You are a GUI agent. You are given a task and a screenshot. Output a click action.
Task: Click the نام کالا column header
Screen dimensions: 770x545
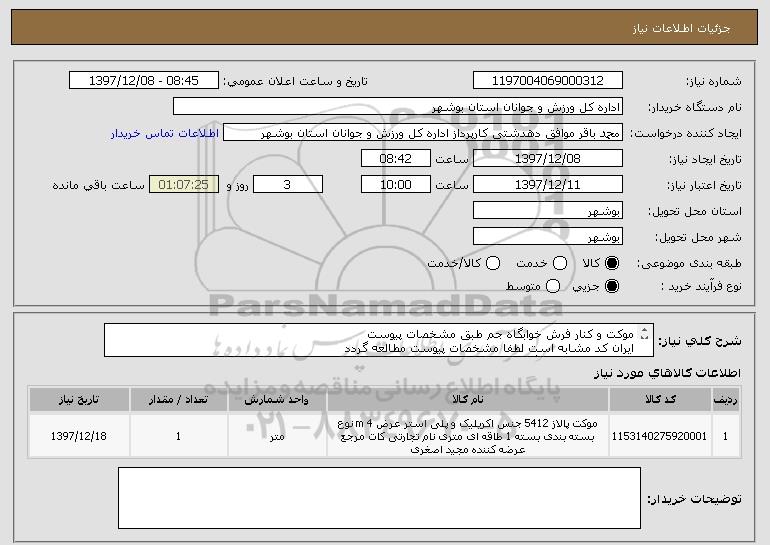[x=468, y=400]
